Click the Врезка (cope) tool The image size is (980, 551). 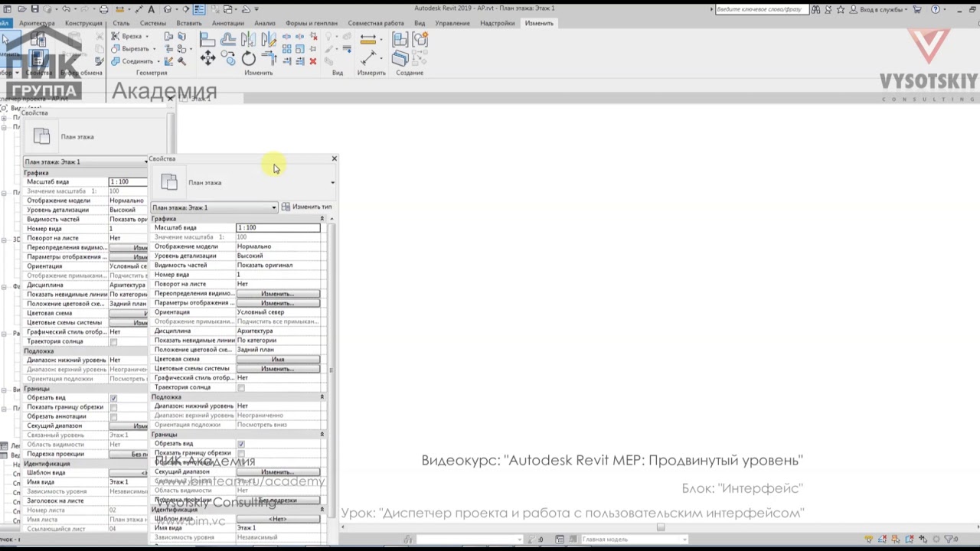point(127,36)
